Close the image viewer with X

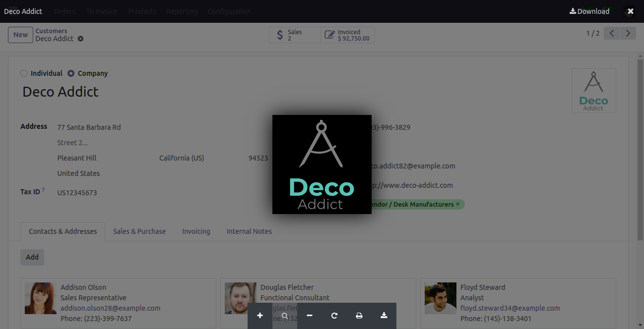coord(631,11)
